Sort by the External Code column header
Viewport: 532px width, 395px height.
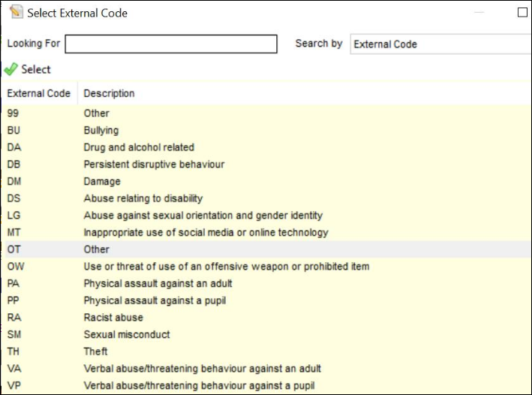pos(39,93)
